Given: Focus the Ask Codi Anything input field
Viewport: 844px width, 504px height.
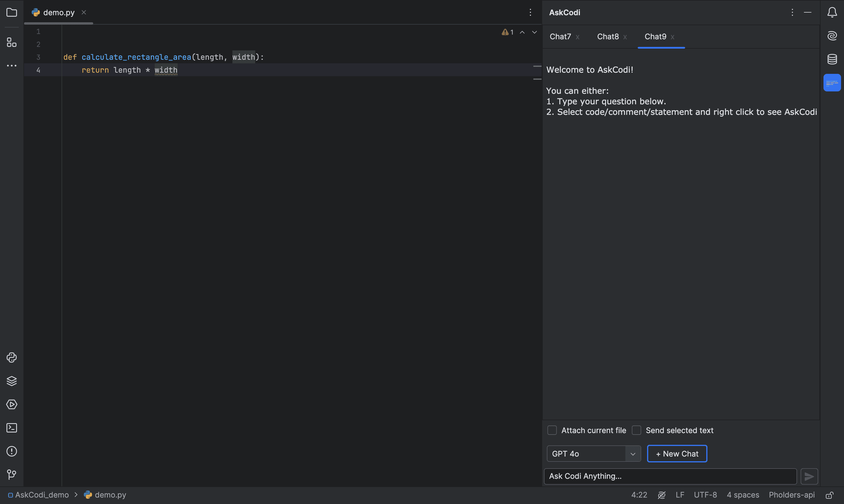Looking at the screenshot, I should [670, 476].
